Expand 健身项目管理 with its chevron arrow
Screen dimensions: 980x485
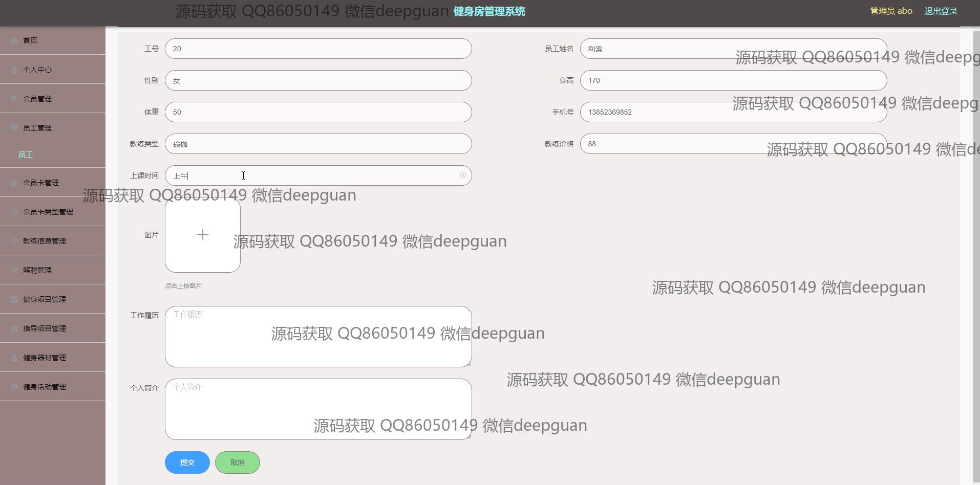[92, 299]
